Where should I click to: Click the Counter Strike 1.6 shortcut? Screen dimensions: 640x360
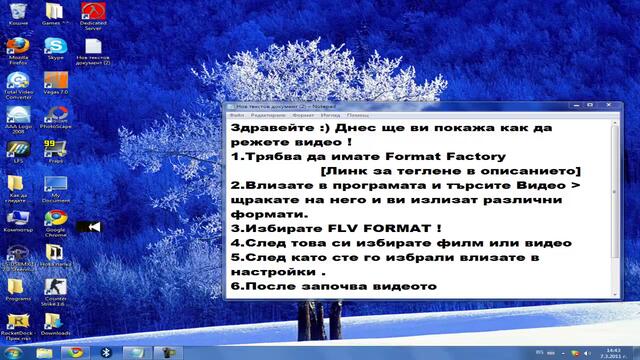pyautogui.click(x=56, y=292)
